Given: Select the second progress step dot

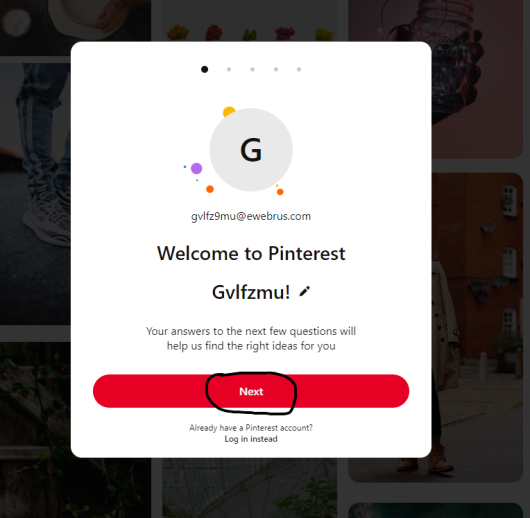Looking at the screenshot, I should 229,69.
